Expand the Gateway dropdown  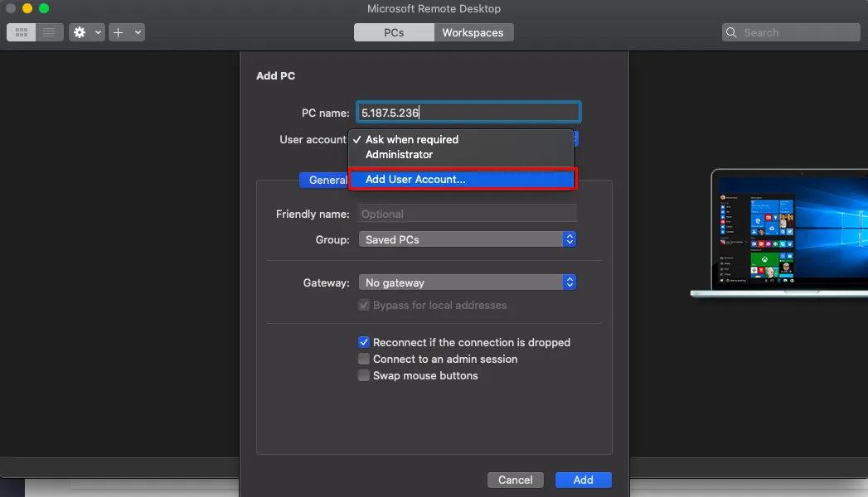(x=467, y=282)
